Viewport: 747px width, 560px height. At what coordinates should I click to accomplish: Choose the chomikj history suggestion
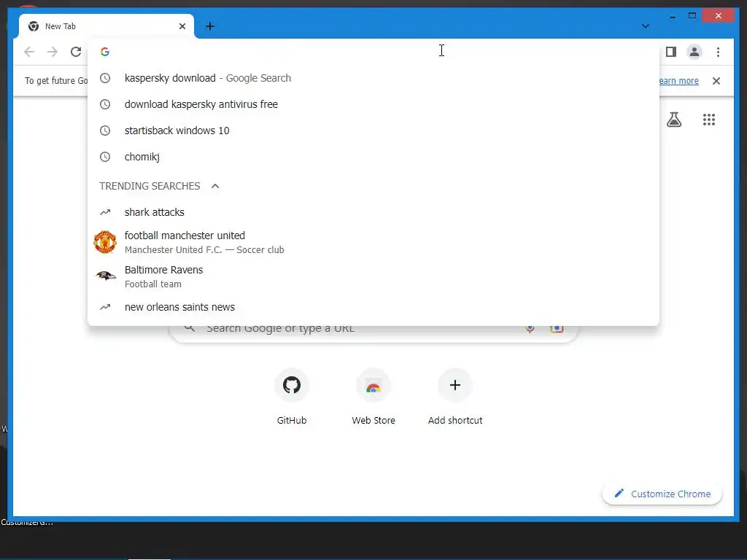click(x=373, y=157)
